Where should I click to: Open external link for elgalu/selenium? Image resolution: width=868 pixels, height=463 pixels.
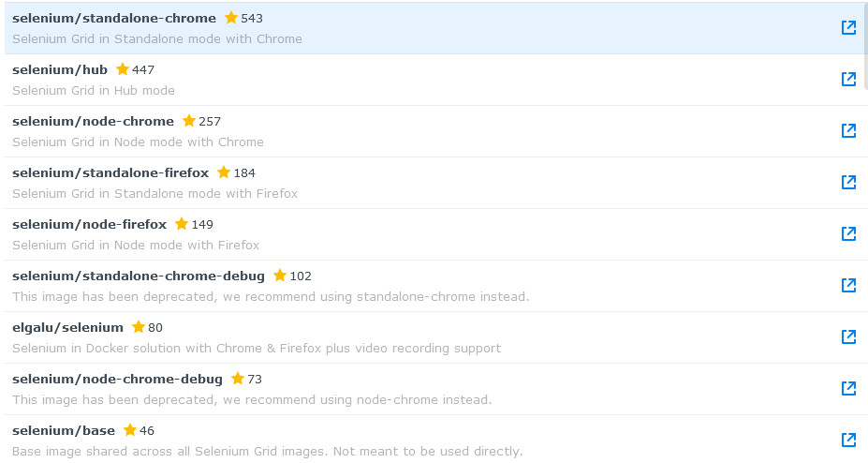(848, 336)
